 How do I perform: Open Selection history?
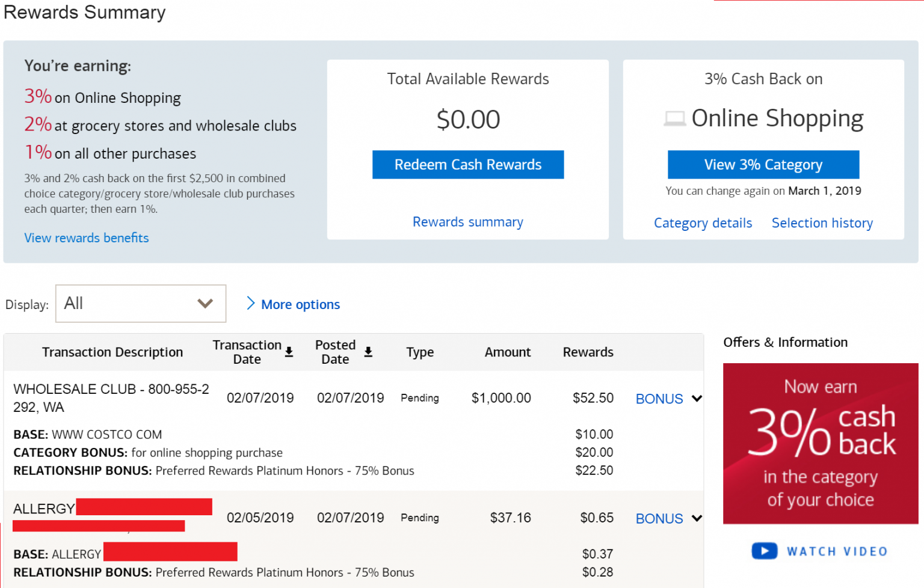tap(822, 222)
